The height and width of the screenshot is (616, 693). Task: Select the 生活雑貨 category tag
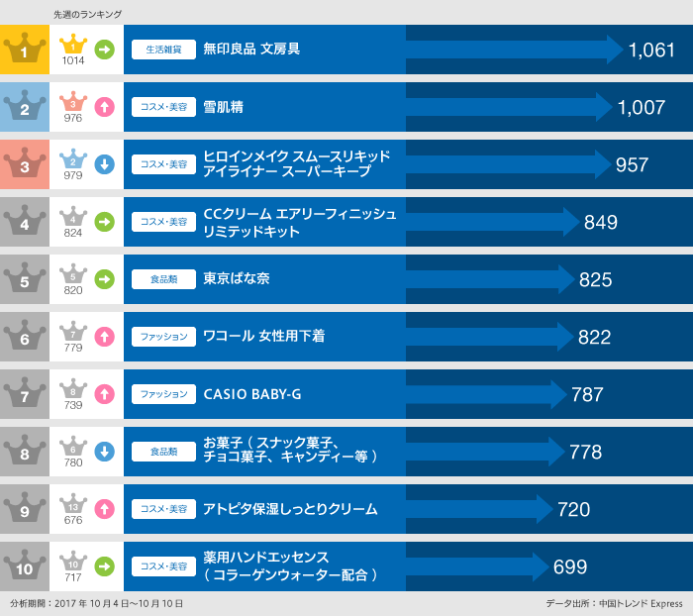163,50
